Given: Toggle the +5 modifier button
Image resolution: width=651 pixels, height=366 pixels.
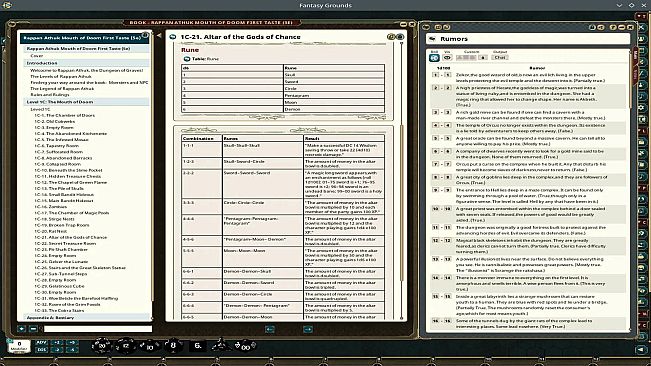Looking at the screenshot, I should [x=72, y=342].
